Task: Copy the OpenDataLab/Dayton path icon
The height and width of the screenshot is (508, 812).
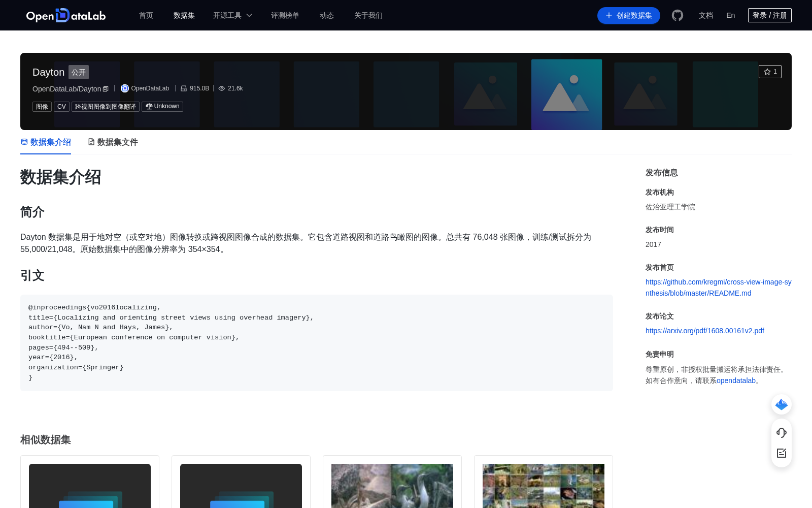Action: point(106,89)
